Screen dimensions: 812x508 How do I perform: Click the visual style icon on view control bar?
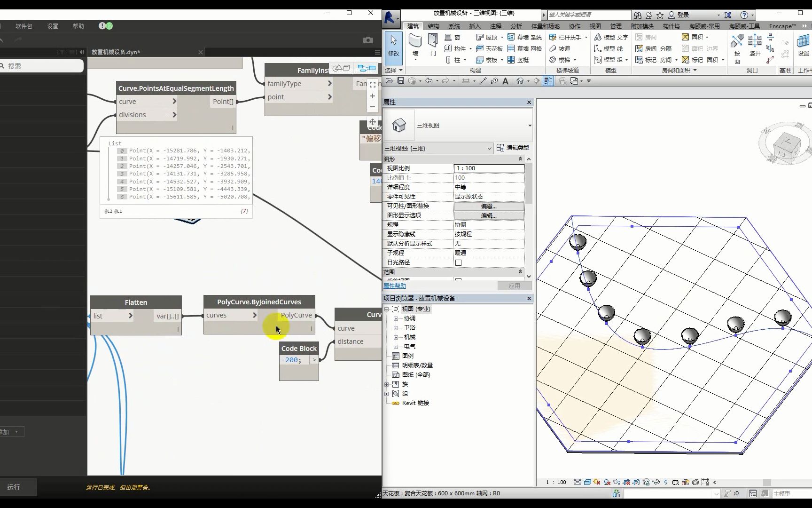pos(588,482)
